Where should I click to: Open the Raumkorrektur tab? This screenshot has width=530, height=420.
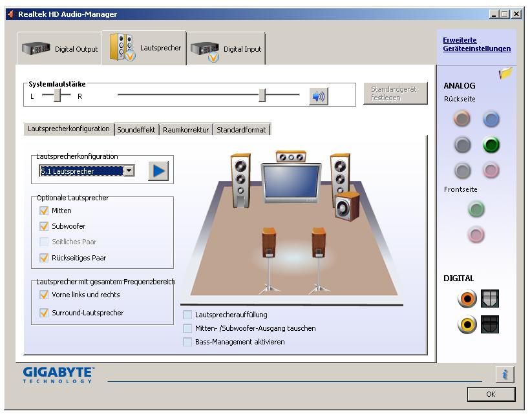pyautogui.click(x=186, y=130)
